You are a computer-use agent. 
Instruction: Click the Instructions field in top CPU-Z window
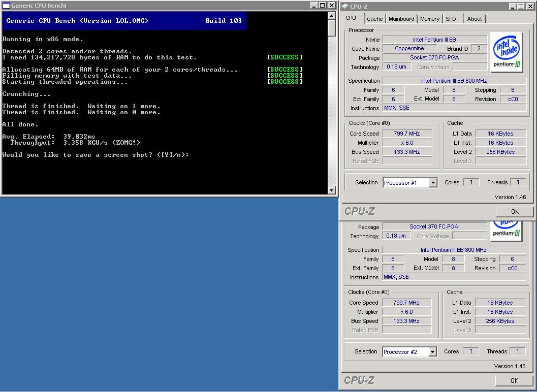pos(454,108)
